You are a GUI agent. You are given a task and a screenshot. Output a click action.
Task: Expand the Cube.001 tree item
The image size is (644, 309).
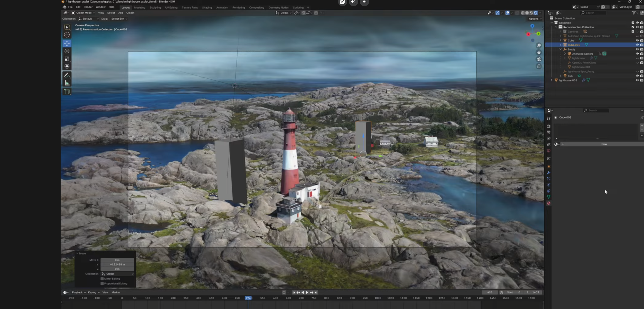(560, 45)
